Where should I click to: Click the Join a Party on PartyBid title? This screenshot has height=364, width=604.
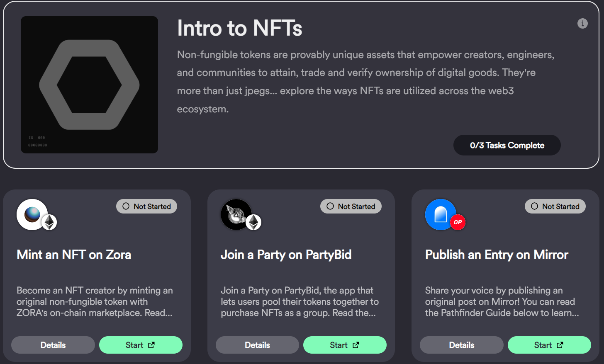[x=286, y=255]
